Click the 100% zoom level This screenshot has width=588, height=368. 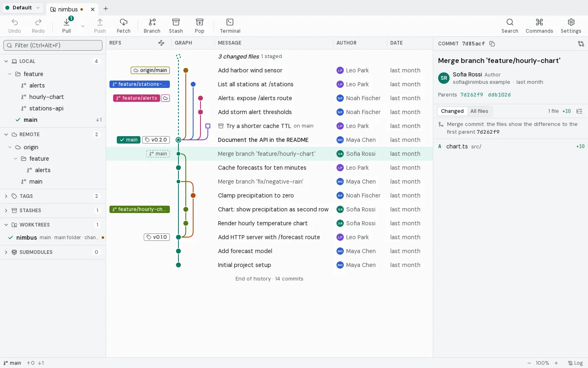[x=542, y=363]
